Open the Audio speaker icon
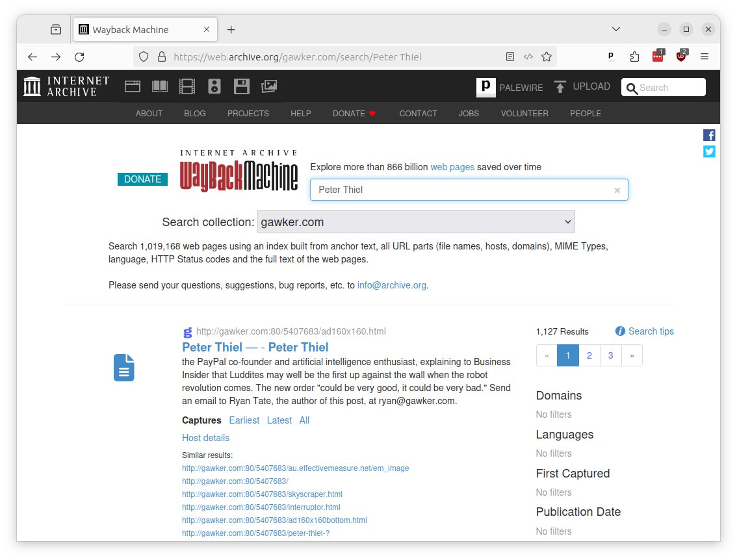The image size is (737, 560). [x=214, y=86]
